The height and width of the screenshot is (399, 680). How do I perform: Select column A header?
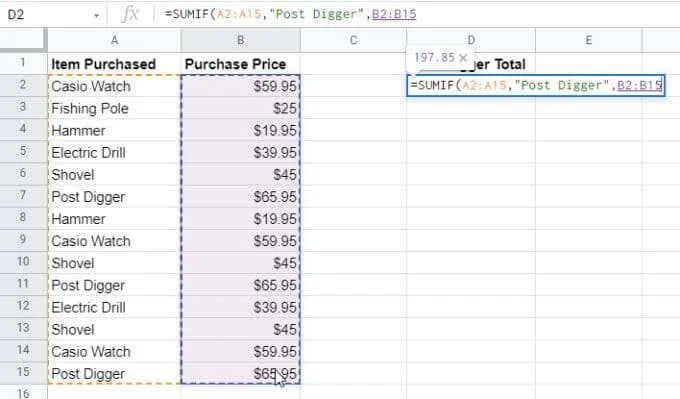(114, 40)
